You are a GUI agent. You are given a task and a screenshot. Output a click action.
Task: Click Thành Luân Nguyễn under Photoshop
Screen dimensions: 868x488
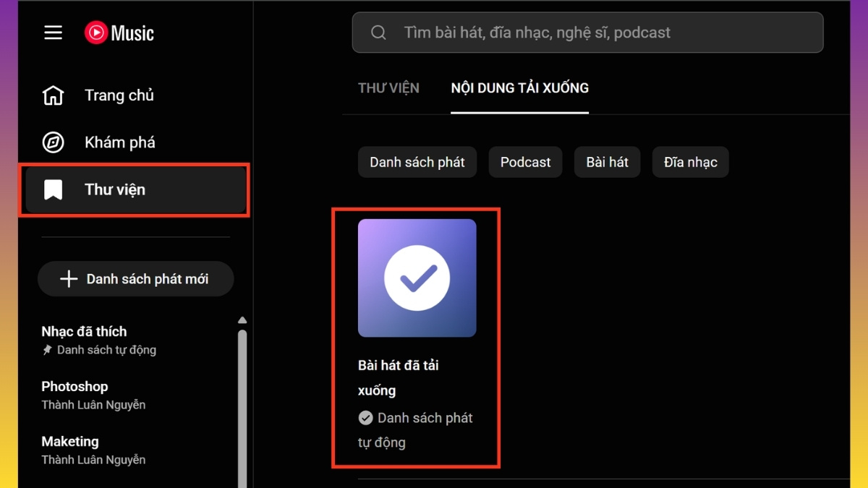tap(93, 405)
